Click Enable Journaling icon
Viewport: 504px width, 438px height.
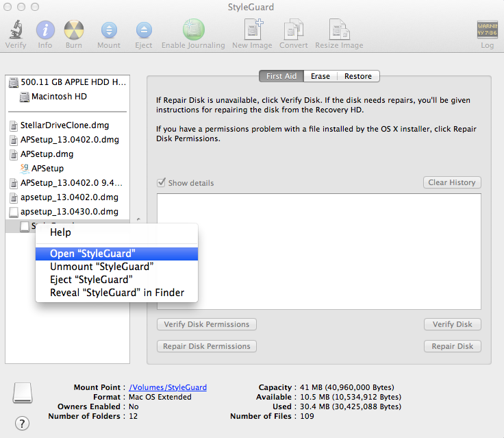(x=194, y=29)
